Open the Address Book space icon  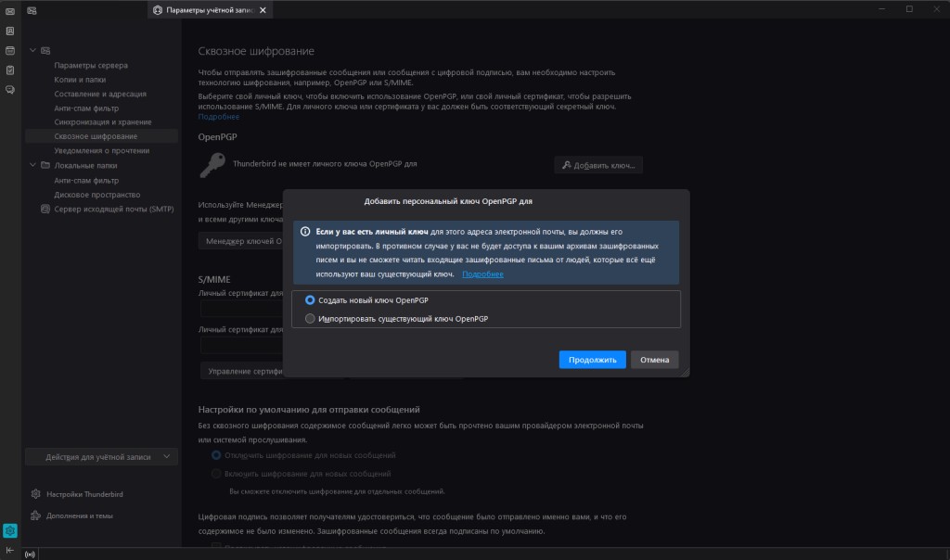coord(10,31)
